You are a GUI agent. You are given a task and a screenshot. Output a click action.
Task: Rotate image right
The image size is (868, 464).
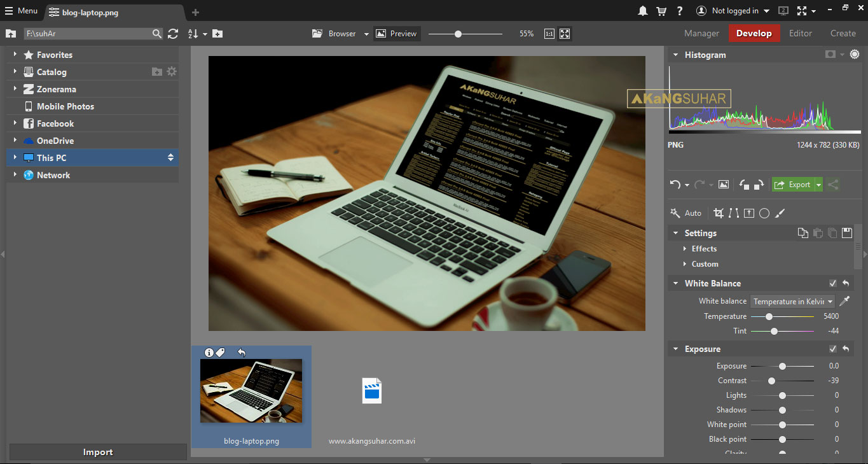758,185
